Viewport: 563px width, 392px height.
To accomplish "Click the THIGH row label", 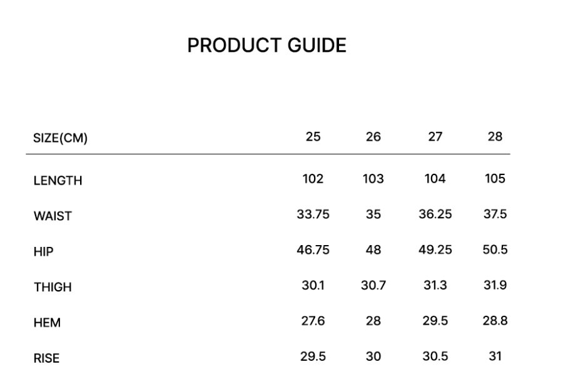I will [53, 288].
